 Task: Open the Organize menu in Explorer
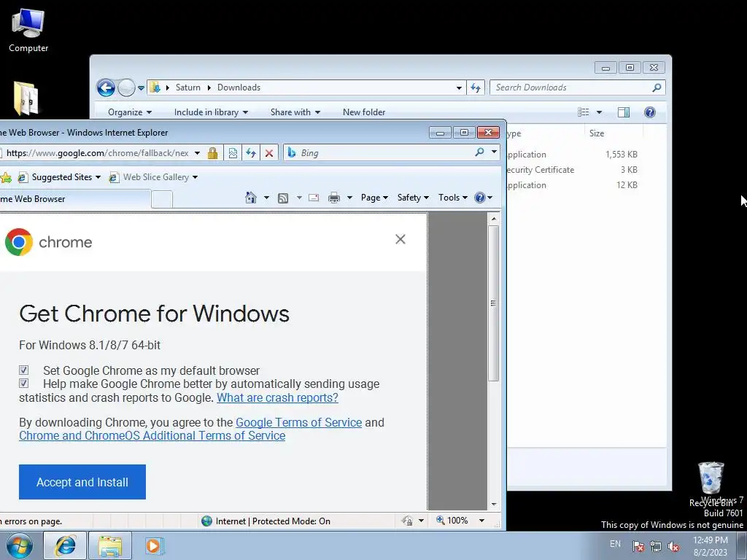(130, 112)
